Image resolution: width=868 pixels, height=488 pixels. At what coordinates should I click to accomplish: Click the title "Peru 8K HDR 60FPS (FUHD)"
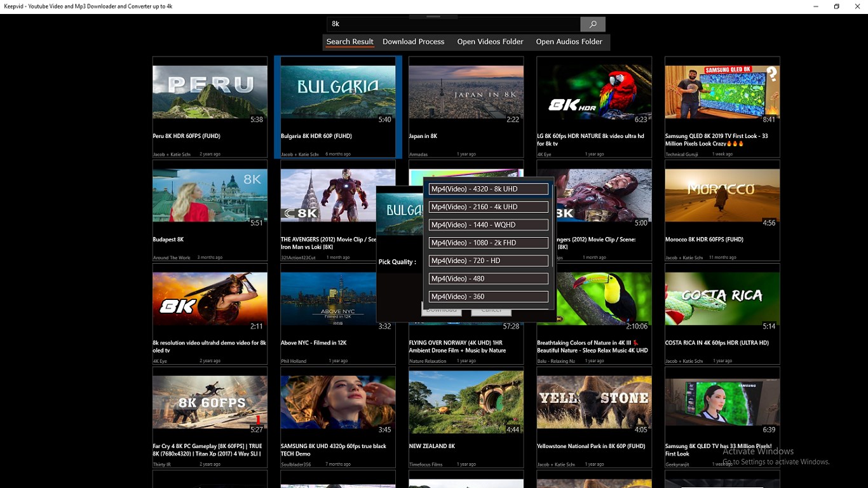[x=186, y=136]
